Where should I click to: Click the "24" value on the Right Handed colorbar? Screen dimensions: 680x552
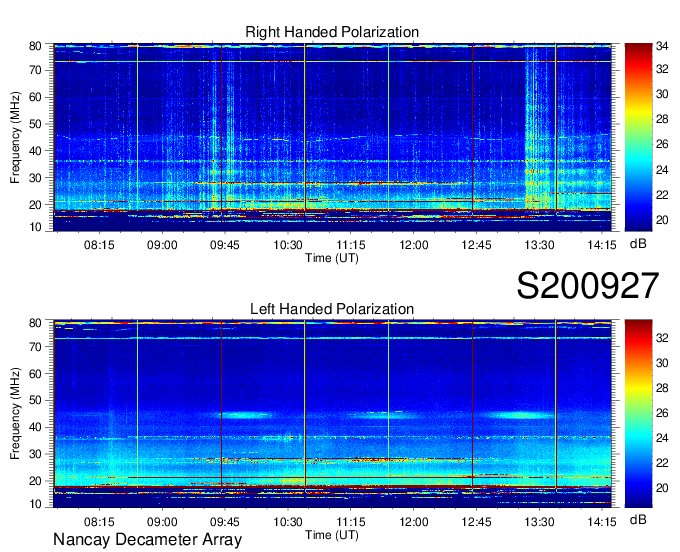point(662,170)
